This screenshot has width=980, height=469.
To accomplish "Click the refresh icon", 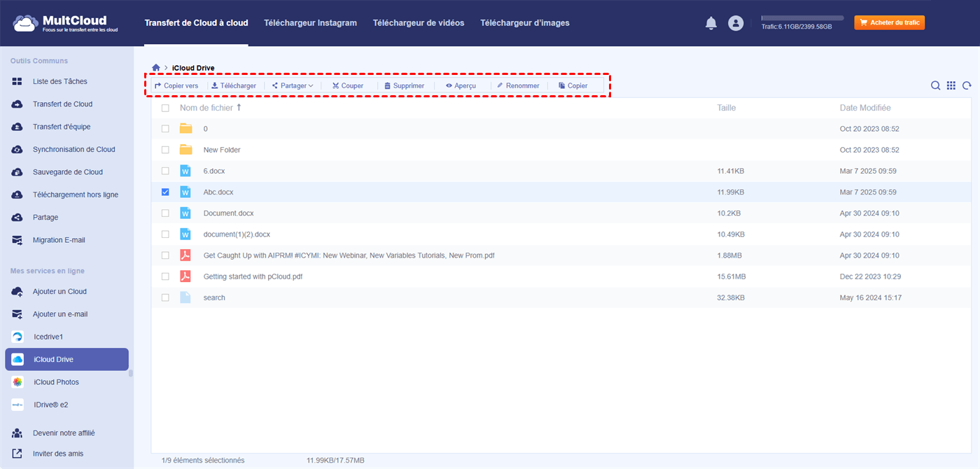I will [x=967, y=85].
